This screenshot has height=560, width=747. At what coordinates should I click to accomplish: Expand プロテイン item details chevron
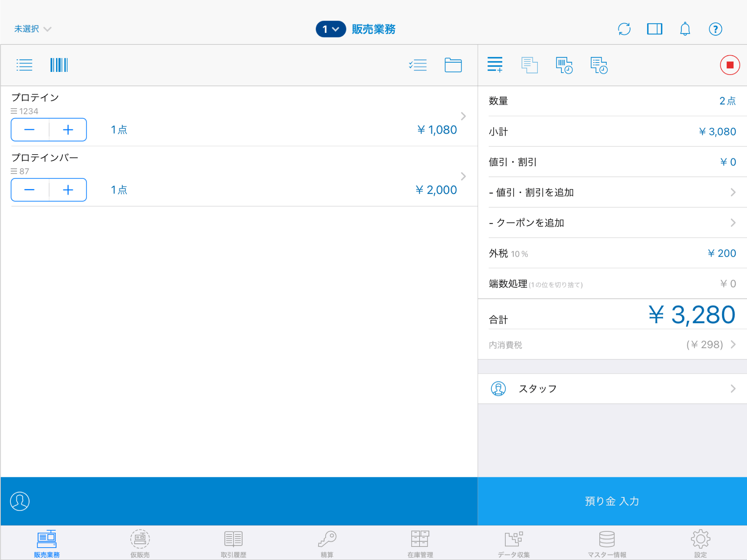(463, 116)
